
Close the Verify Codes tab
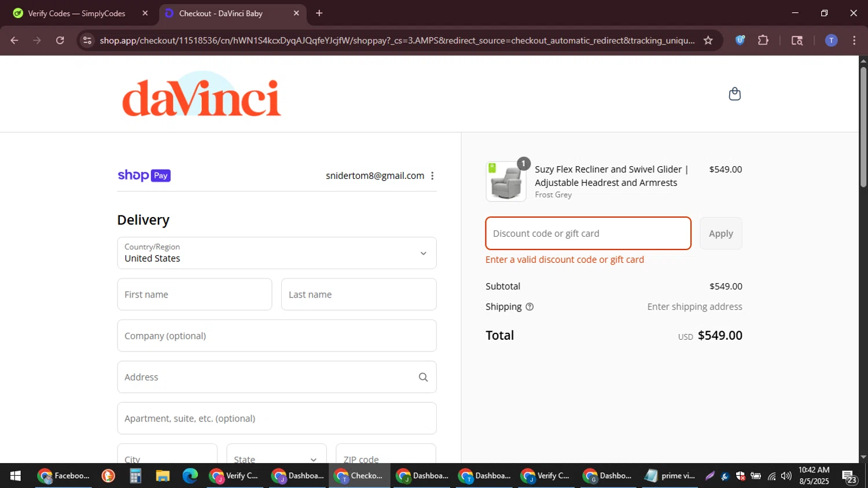point(145,13)
